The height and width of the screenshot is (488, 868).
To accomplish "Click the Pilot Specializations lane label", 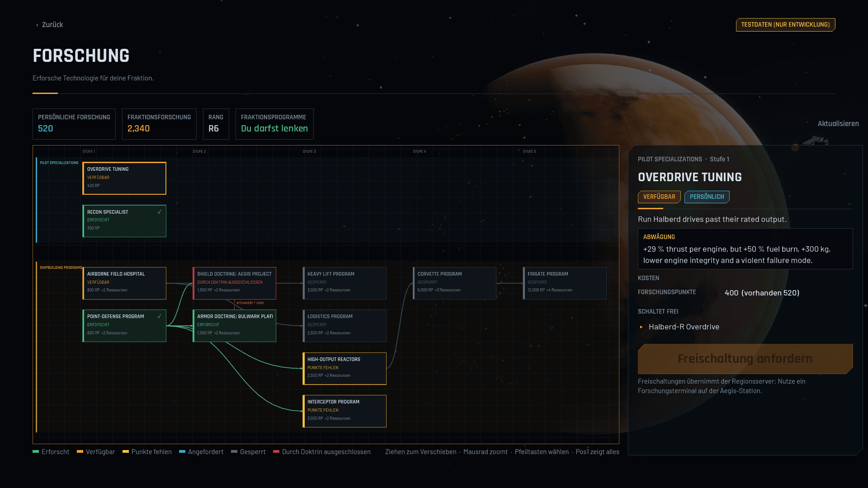I will click(x=59, y=163).
